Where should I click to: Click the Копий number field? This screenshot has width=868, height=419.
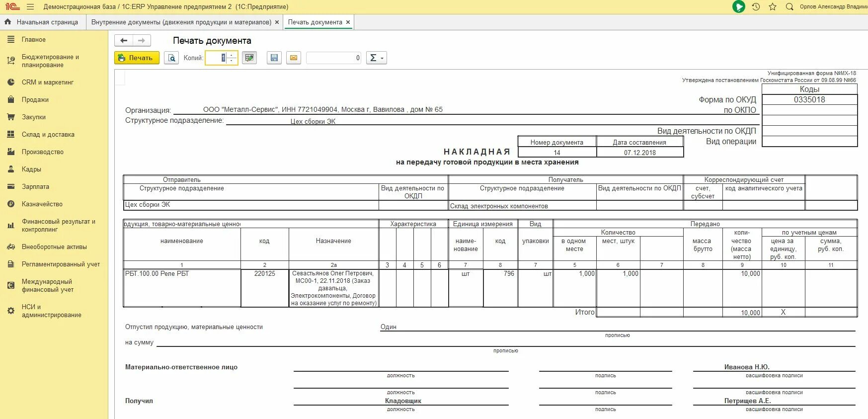(217, 58)
